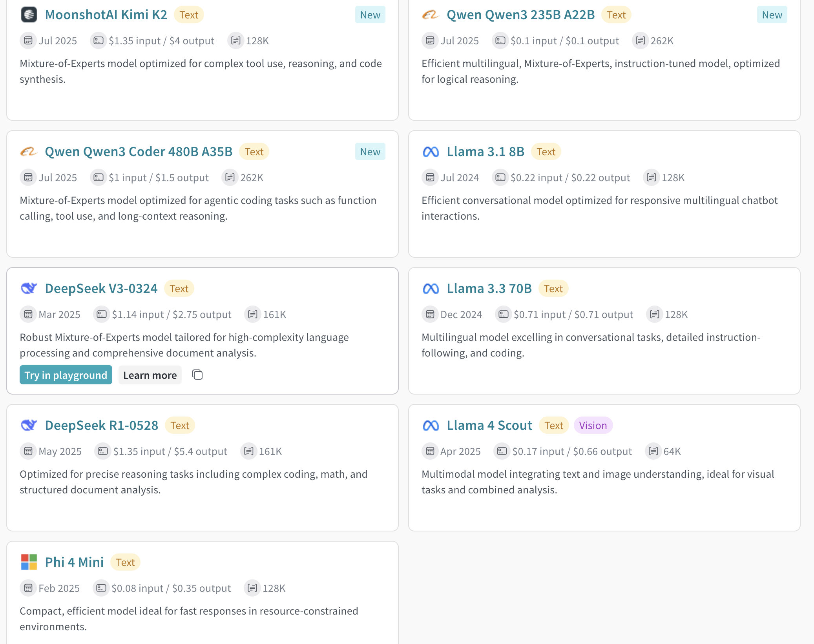Click the Qwen3 Coder 480B A35B logo icon
The width and height of the screenshot is (814, 644).
click(x=29, y=152)
